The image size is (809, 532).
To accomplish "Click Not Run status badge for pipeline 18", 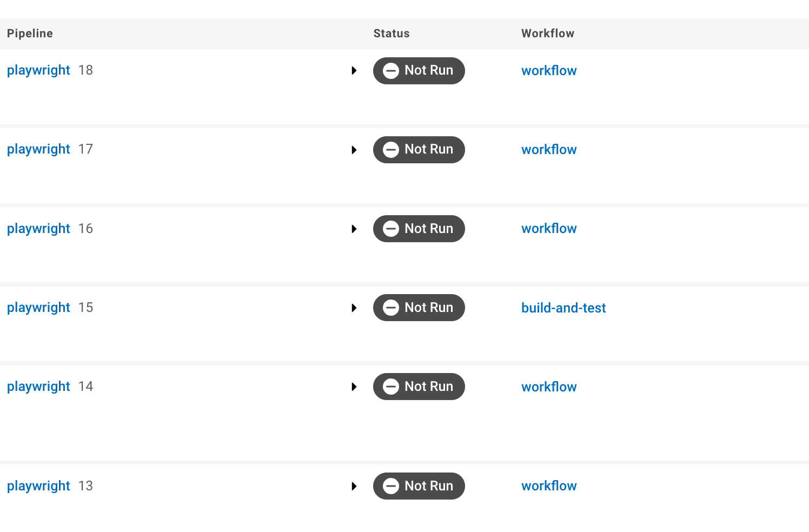I will 419,71.
